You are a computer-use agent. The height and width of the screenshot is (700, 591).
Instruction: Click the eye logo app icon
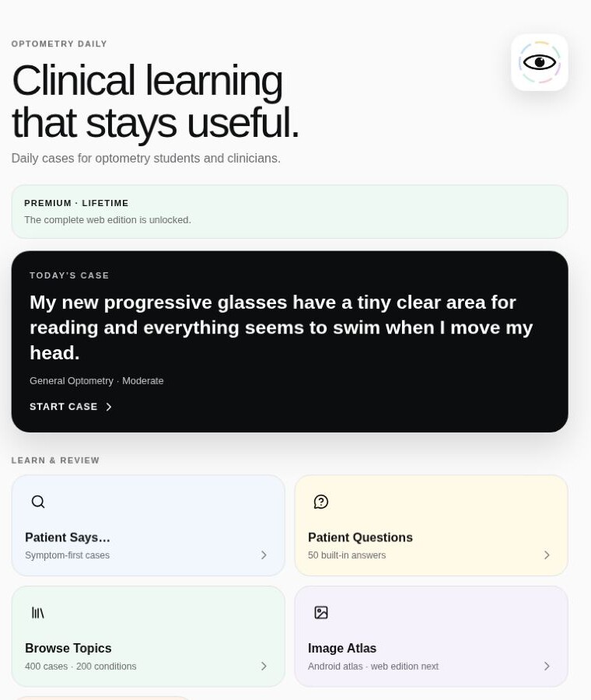coord(539,62)
